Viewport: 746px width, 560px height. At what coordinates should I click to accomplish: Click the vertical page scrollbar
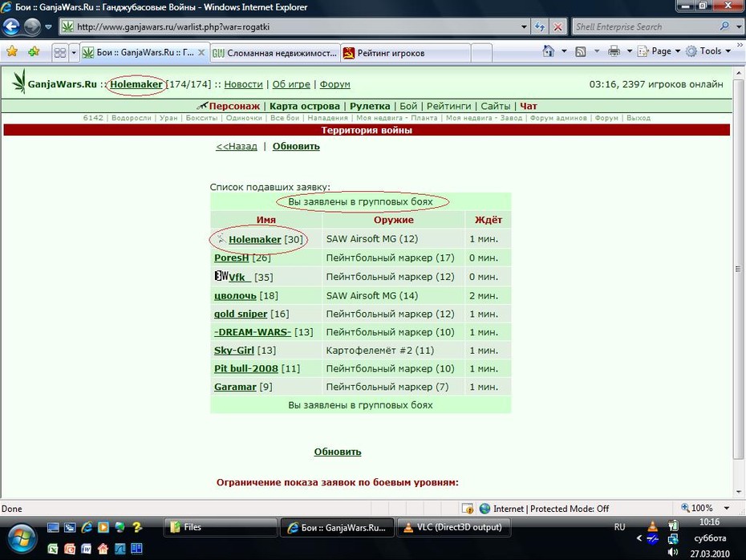(739, 269)
